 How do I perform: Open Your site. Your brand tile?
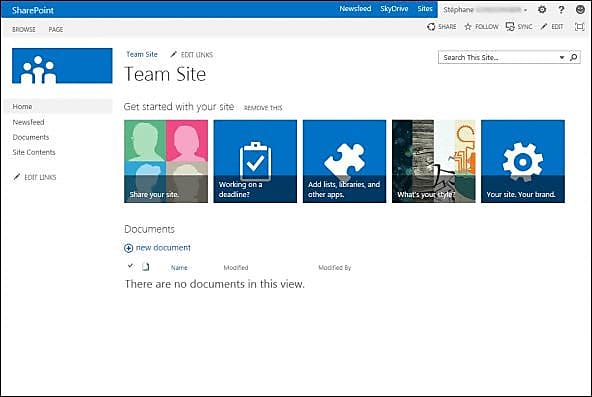[523, 161]
